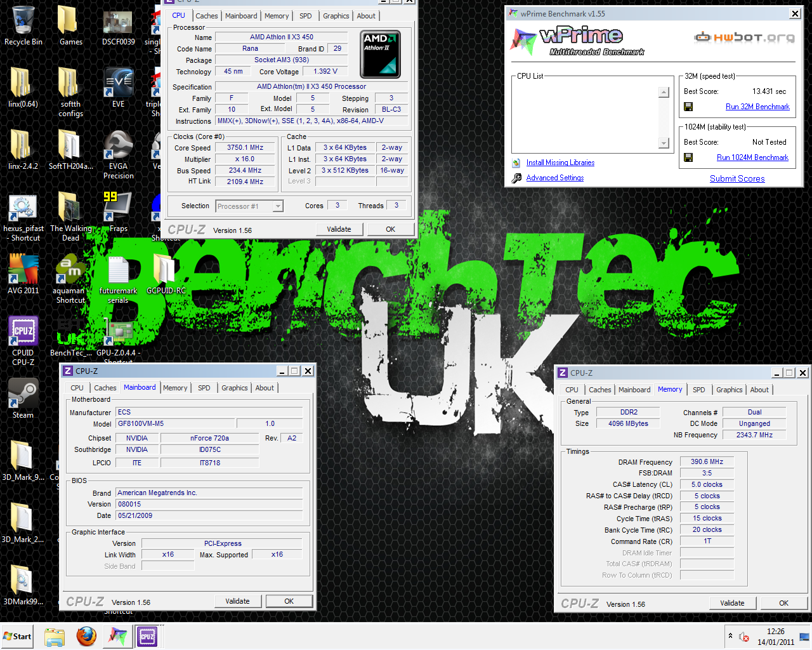812x650 pixels.
Task: Open the 3D_Mark_2 folder on desktop
Action: (23, 523)
